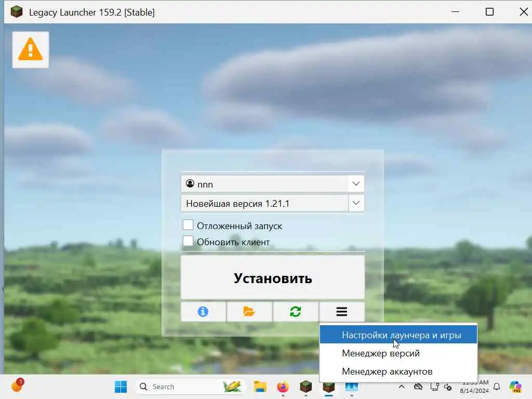Launch Firefox from the taskbar

click(283, 387)
